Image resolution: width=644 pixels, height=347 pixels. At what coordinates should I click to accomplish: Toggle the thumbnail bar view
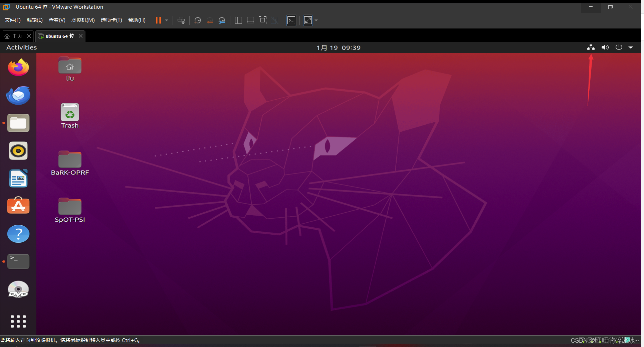coord(250,20)
